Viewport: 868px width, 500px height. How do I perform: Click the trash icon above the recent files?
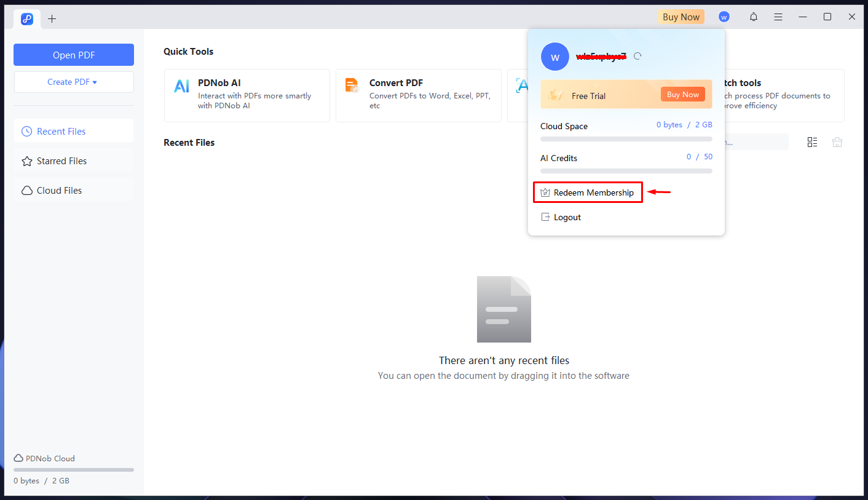[837, 142]
